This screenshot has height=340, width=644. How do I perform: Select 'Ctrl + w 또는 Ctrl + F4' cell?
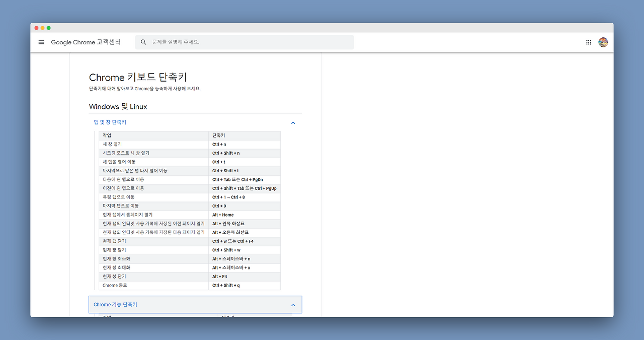245,241
